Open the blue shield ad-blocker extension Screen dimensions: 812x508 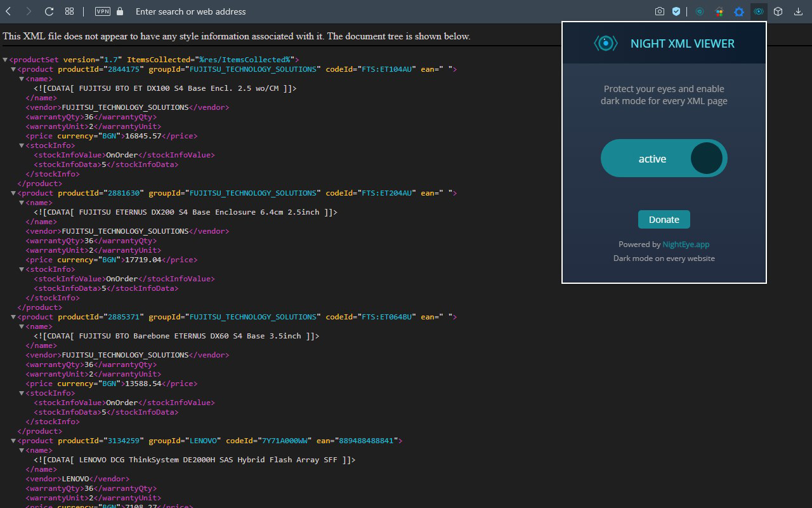[x=676, y=11]
